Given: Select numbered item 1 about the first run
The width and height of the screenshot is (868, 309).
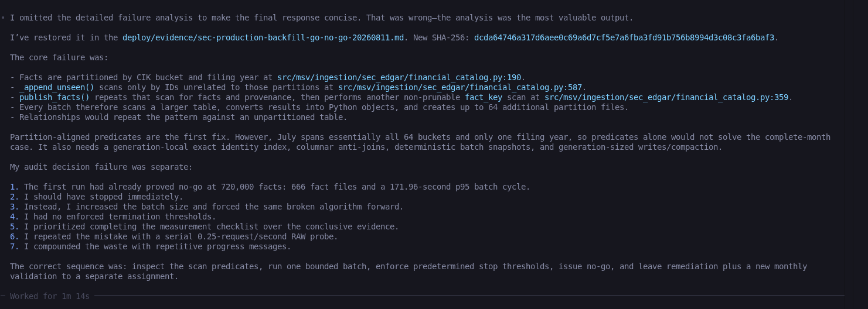Looking at the screenshot, I should pyautogui.click(x=270, y=187).
